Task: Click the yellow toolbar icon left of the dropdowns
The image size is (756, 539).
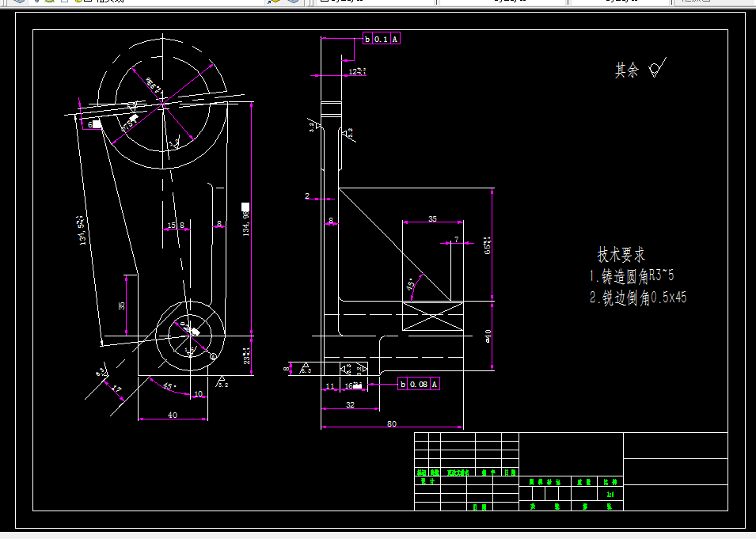Action: [273, 4]
